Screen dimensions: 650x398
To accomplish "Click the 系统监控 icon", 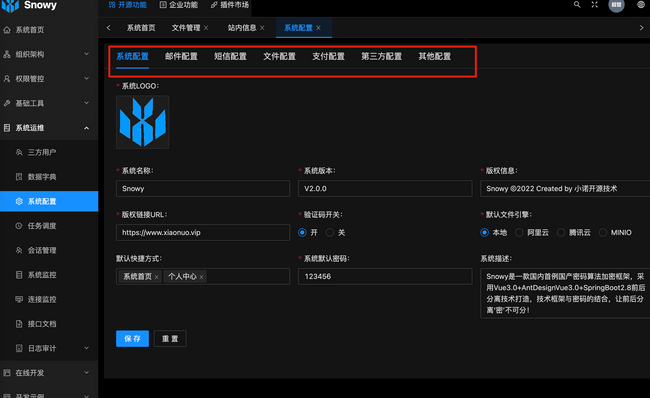I will 19,274.
